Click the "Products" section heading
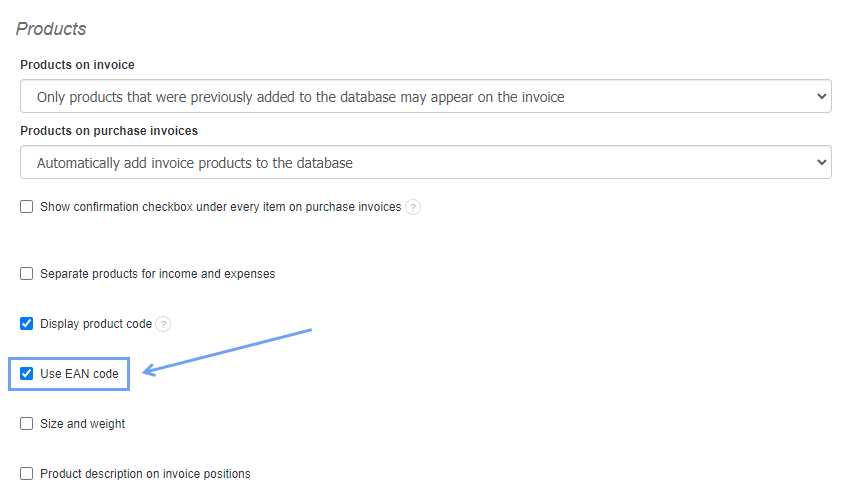849x496 pixels. (x=51, y=29)
